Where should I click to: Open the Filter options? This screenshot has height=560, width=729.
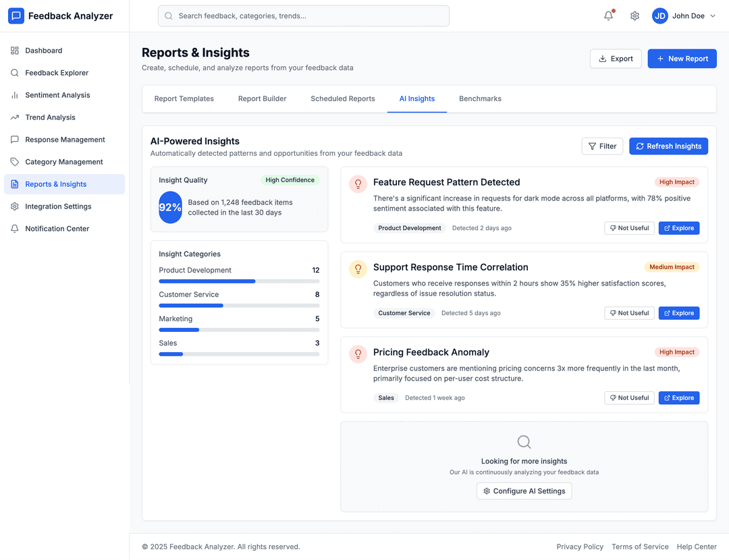tap(602, 146)
